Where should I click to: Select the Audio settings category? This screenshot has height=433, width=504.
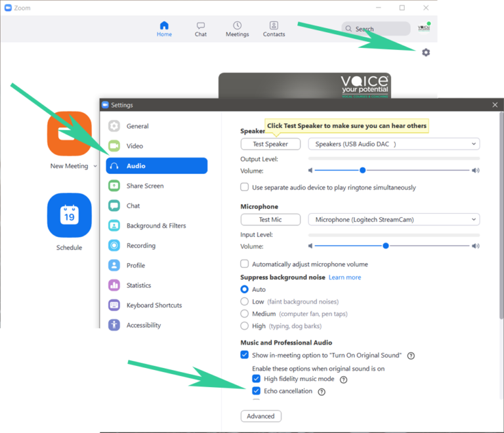coord(157,166)
